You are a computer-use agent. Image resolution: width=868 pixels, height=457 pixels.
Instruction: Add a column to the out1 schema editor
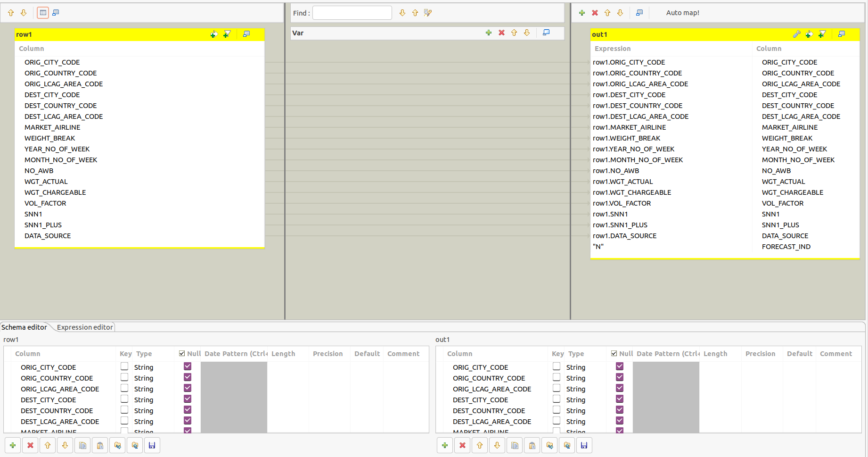point(444,445)
